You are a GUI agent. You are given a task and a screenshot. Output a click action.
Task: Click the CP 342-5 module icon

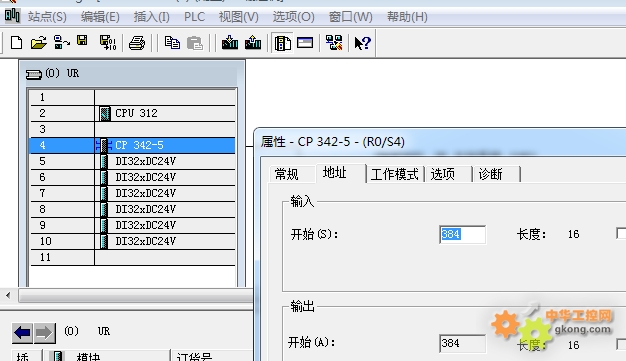point(104,145)
